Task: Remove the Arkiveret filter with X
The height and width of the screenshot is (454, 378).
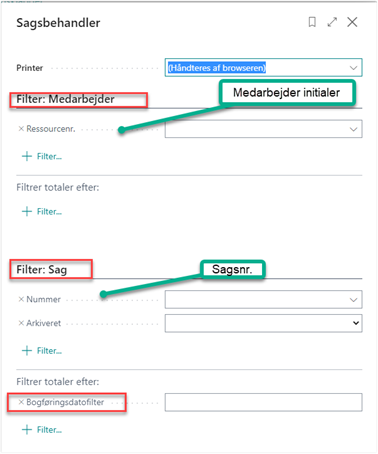Action: (x=21, y=323)
